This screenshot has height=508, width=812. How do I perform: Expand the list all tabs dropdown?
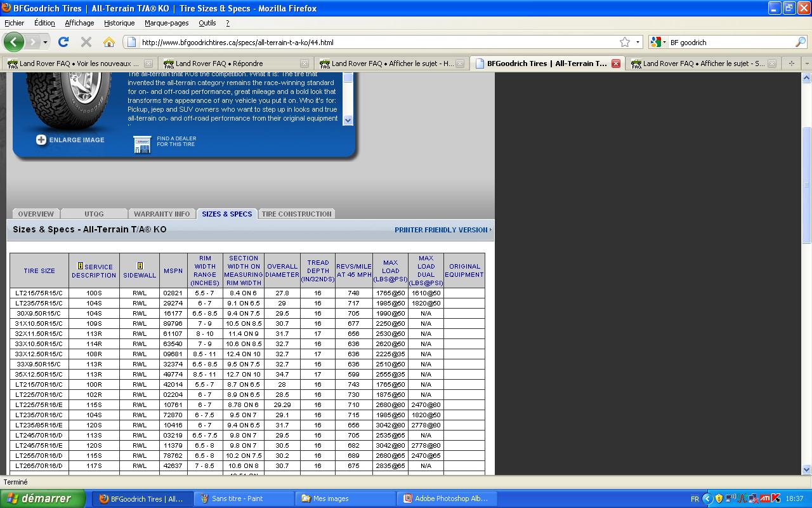coord(807,63)
